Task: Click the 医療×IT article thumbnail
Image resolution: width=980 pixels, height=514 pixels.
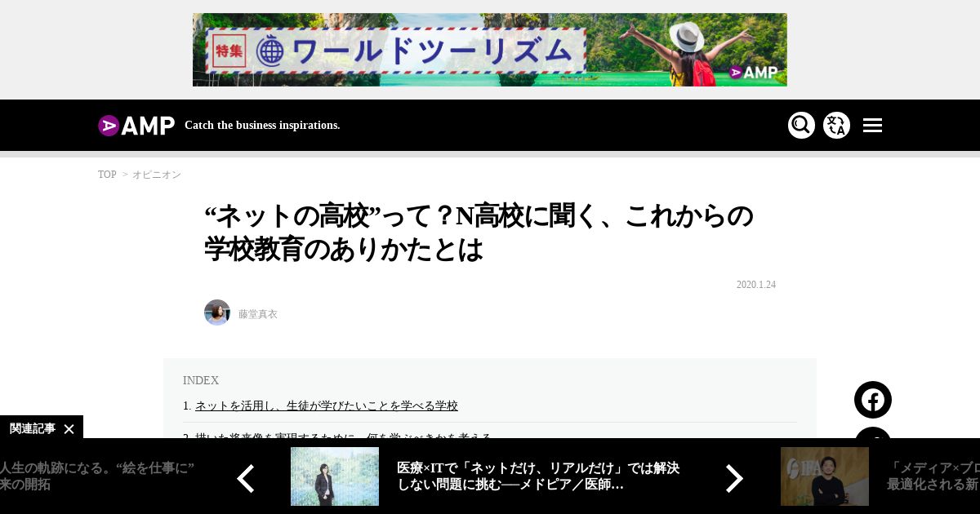Action: [335, 476]
